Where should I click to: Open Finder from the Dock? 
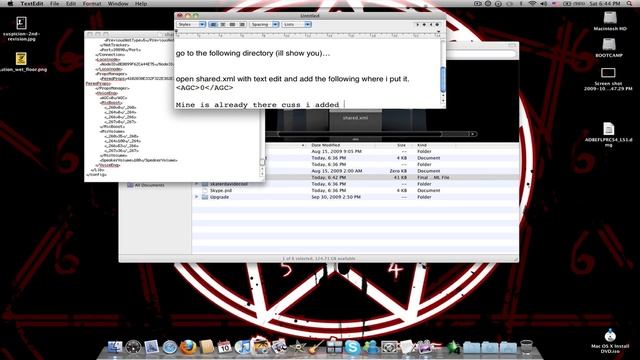(115, 347)
